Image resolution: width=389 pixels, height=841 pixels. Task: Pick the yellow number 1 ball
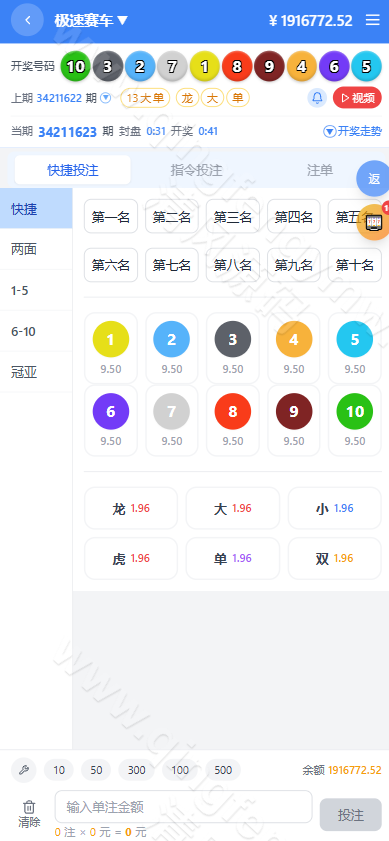[111, 340]
